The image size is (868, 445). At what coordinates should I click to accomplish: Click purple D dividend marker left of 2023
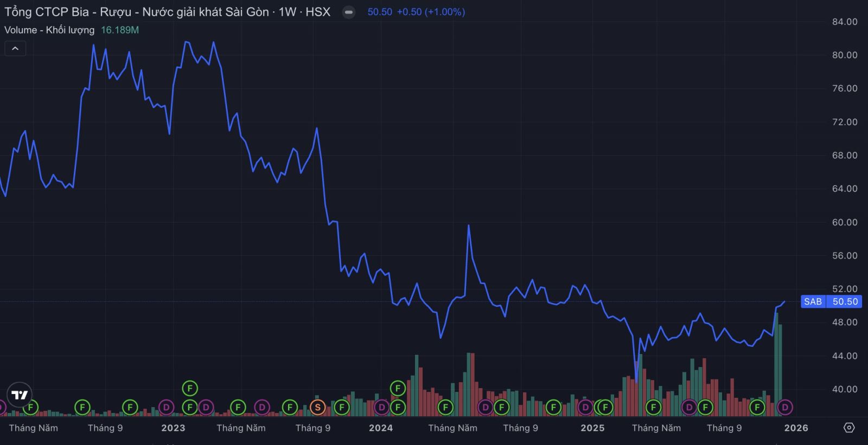click(x=167, y=407)
